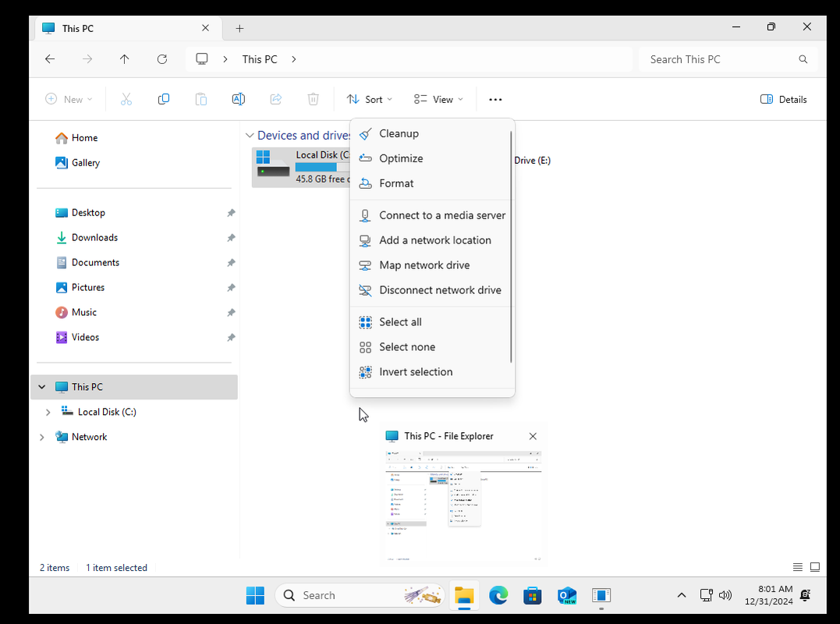This screenshot has height=624, width=840.
Task: Select Connect to a media server
Action: (432, 215)
